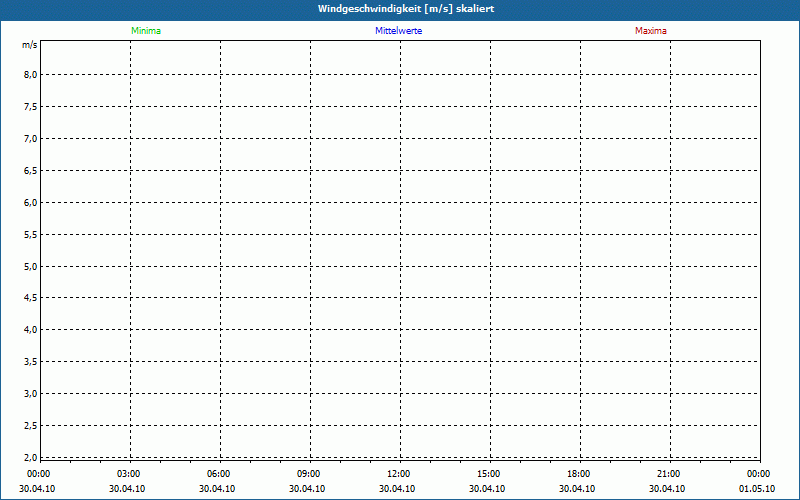Click the chart title Windgeschwindigkeit [m/s] skaliert
Image resolution: width=800 pixels, height=500 pixels.
pyautogui.click(x=406, y=9)
